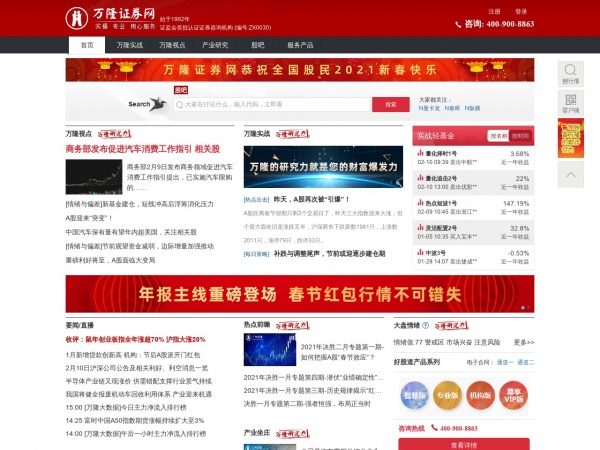Screen dimensions: 600x450
Task: Open article 昨天，A股再次被"引爆"！
Action: pos(311,199)
